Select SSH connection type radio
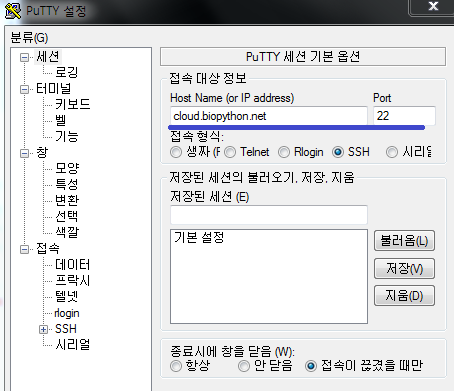This screenshot has width=454, height=391. pos(338,152)
